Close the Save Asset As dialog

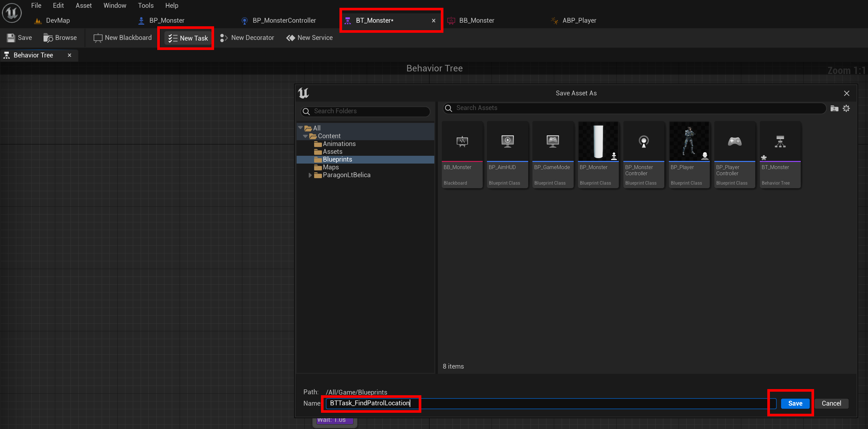tap(847, 93)
